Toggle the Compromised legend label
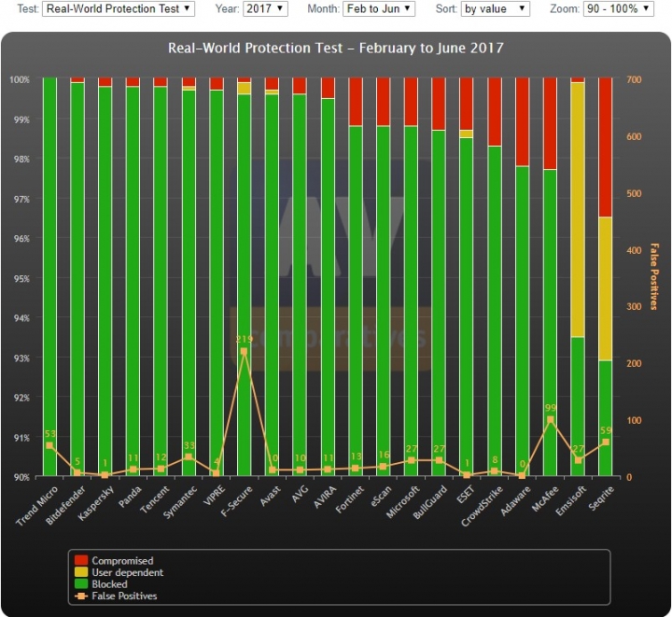The image size is (672, 617). click(x=122, y=560)
